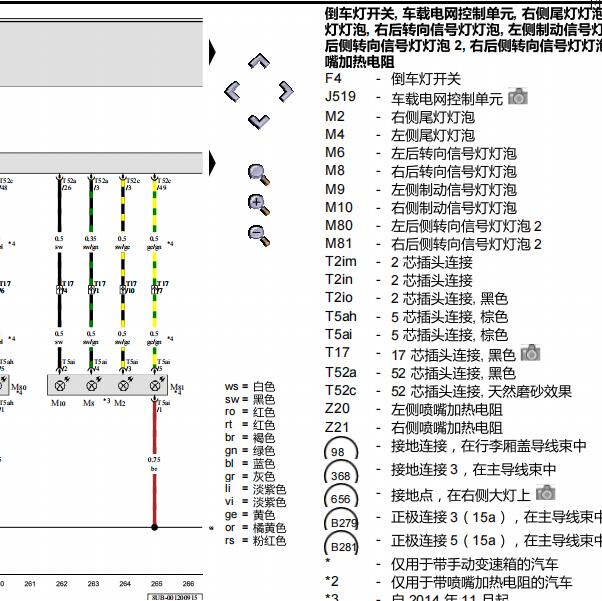Click the or = 橘黄色 color code
This screenshot has width=602, height=601.
click(255, 528)
